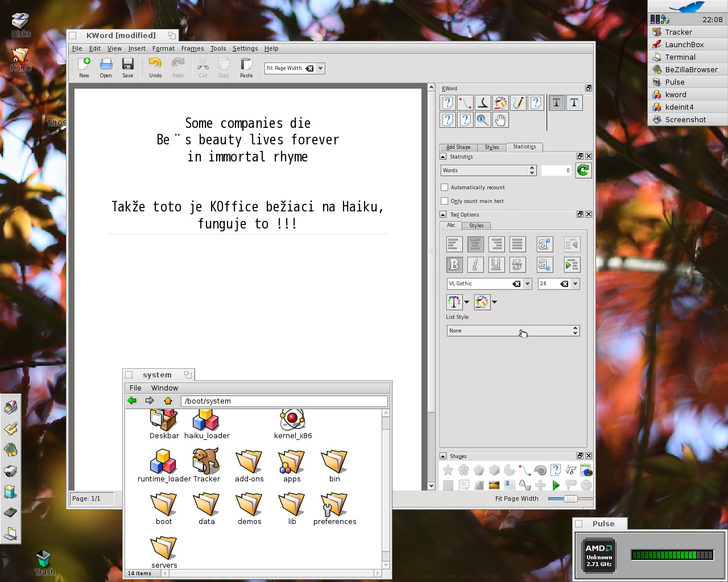
Task: Click the New document toolbar icon
Action: point(84,68)
